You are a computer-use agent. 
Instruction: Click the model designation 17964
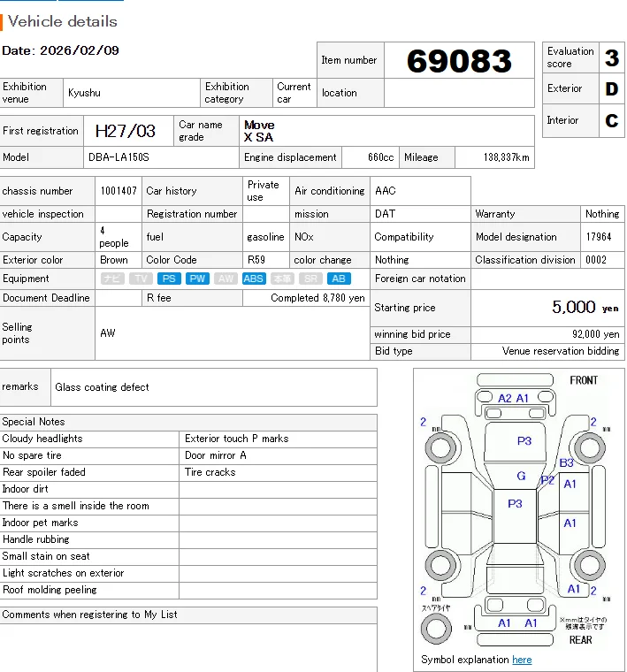tap(599, 237)
